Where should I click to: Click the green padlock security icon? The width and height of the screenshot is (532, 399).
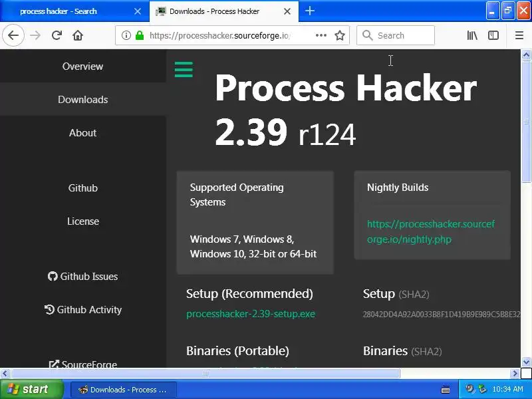click(x=140, y=35)
